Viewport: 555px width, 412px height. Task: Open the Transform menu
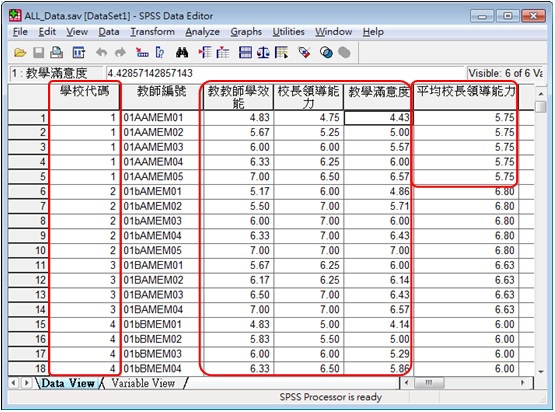click(x=153, y=32)
